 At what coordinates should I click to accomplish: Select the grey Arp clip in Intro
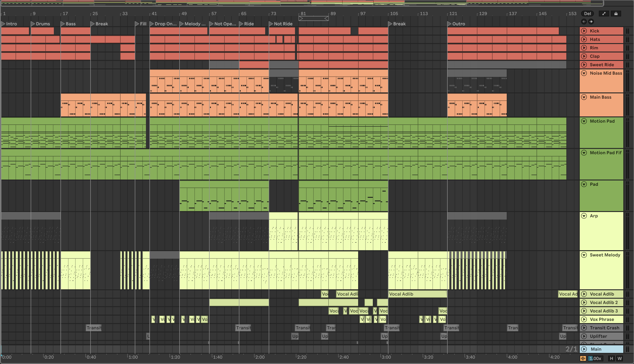pyautogui.click(x=31, y=231)
